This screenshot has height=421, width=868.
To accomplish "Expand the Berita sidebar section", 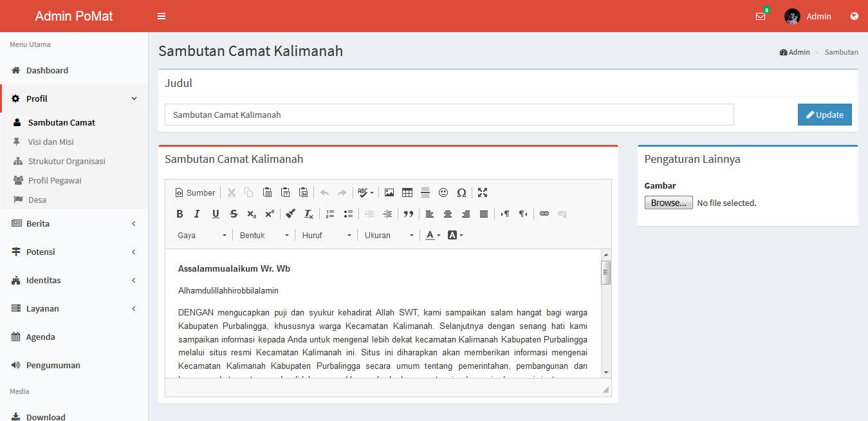I will (x=73, y=223).
